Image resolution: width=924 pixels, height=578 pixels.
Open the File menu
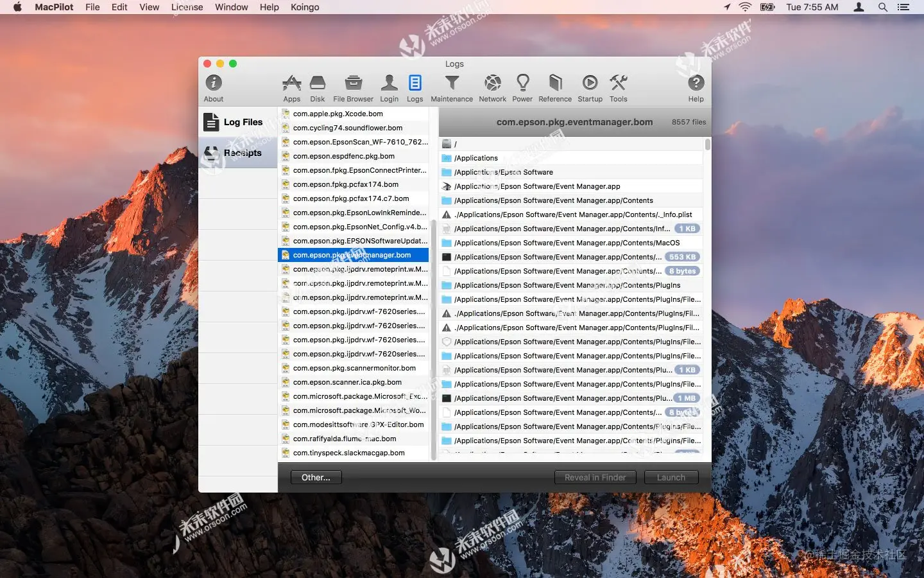pyautogui.click(x=92, y=7)
